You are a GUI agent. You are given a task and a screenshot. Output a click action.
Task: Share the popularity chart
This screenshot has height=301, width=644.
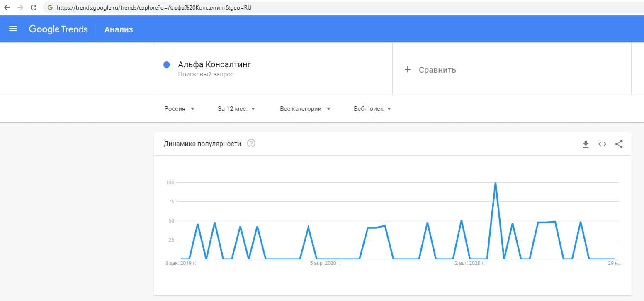click(x=619, y=144)
